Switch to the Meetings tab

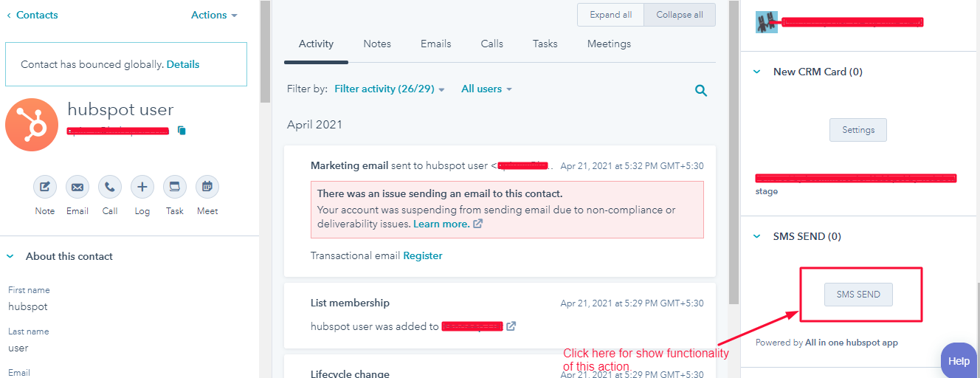pos(609,44)
